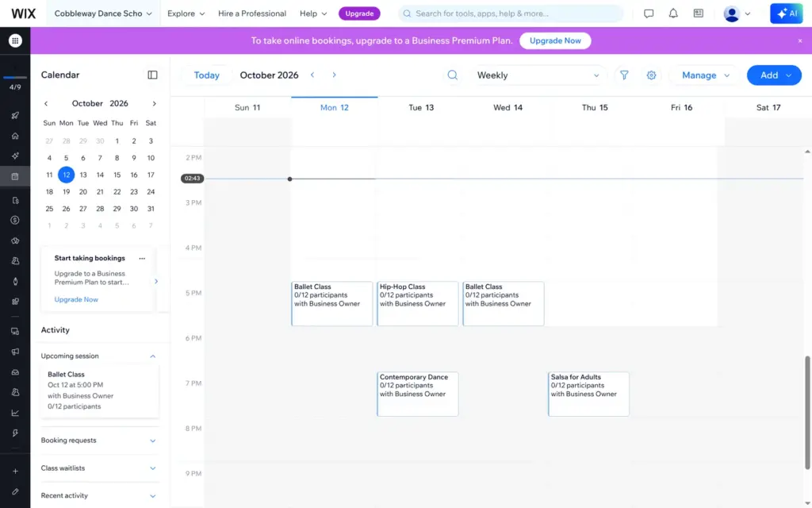Collapse the Upcoming session section

tap(152, 356)
